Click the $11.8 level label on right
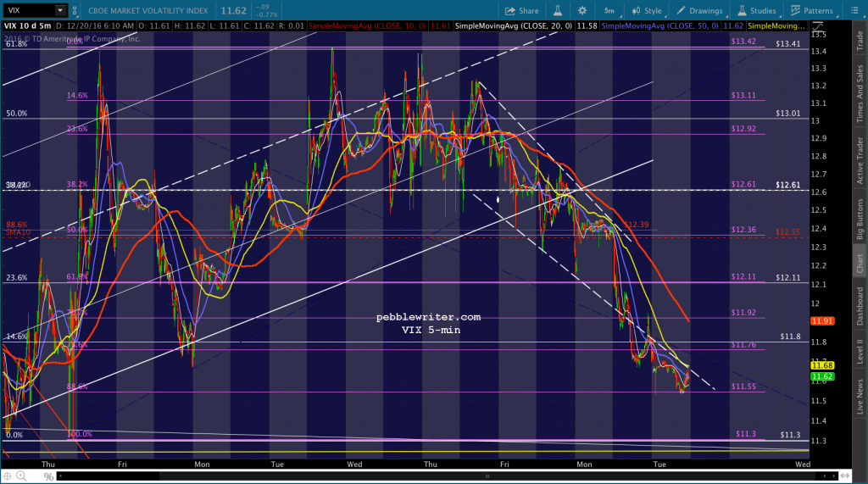Image resolution: width=868 pixels, height=484 pixels. (790, 337)
